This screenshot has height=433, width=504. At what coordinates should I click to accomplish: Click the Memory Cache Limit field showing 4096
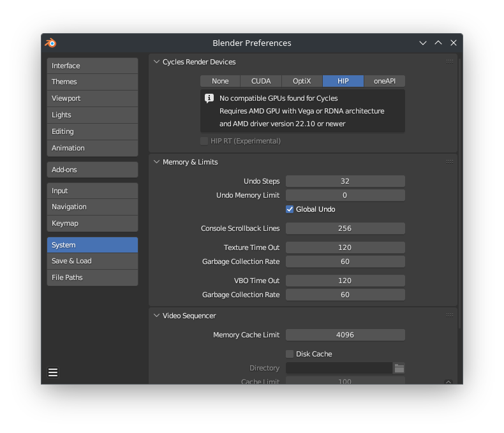(345, 335)
